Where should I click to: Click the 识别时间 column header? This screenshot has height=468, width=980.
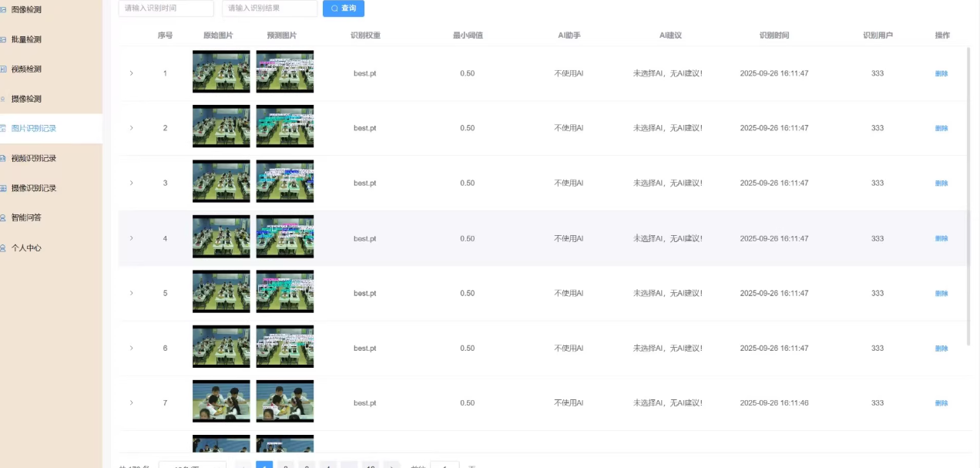click(x=774, y=35)
